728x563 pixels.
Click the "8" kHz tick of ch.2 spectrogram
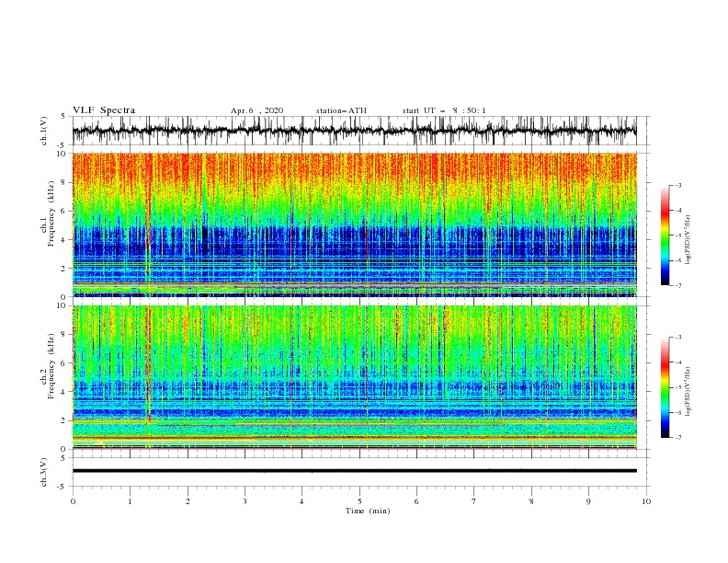coord(63,334)
